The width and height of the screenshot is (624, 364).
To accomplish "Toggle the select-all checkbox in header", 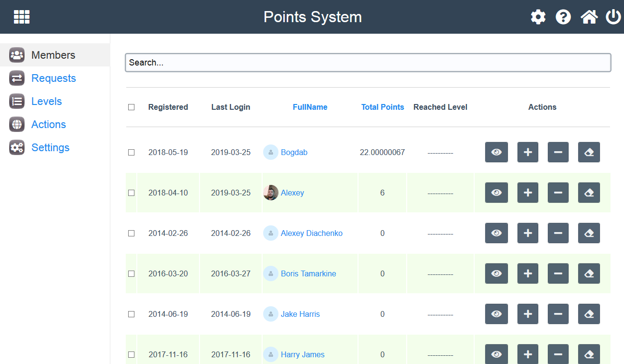I will tap(131, 107).
